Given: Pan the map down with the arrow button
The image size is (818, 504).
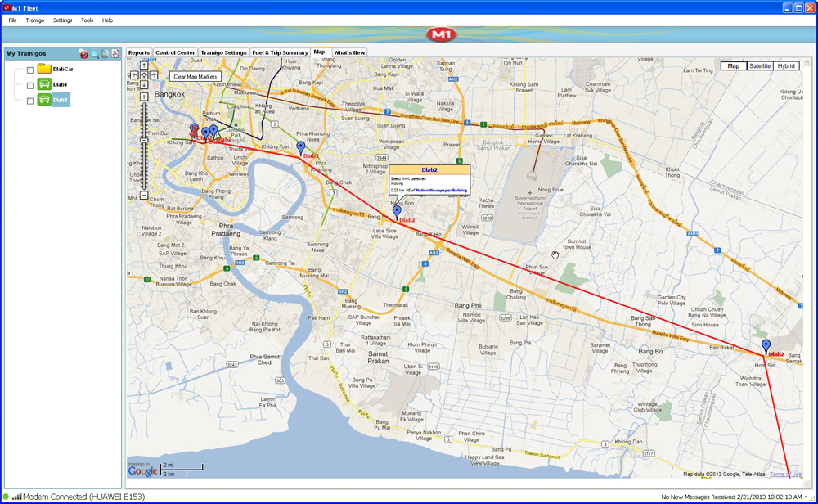Looking at the screenshot, I should coord(144,84).
